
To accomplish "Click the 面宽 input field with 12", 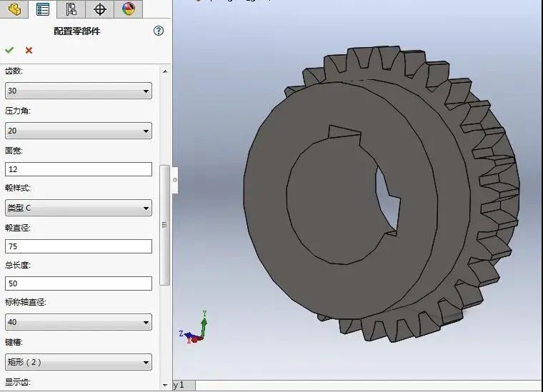I will 78,169.
